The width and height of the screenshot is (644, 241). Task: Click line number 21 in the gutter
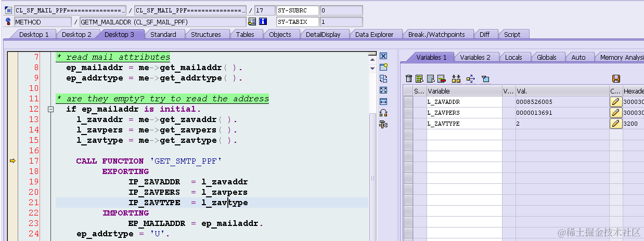click(x=33, y=203)
